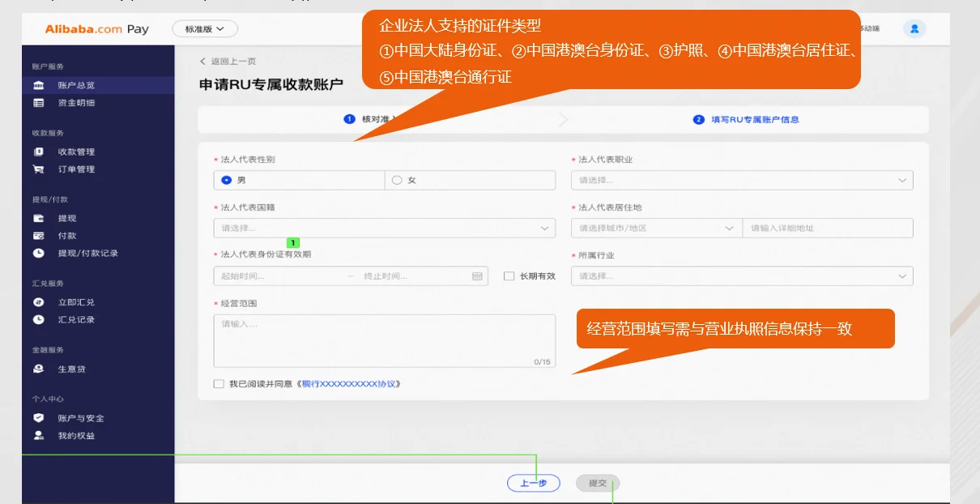Click the 立即汇兑 exchange icon

click(39, 302)
